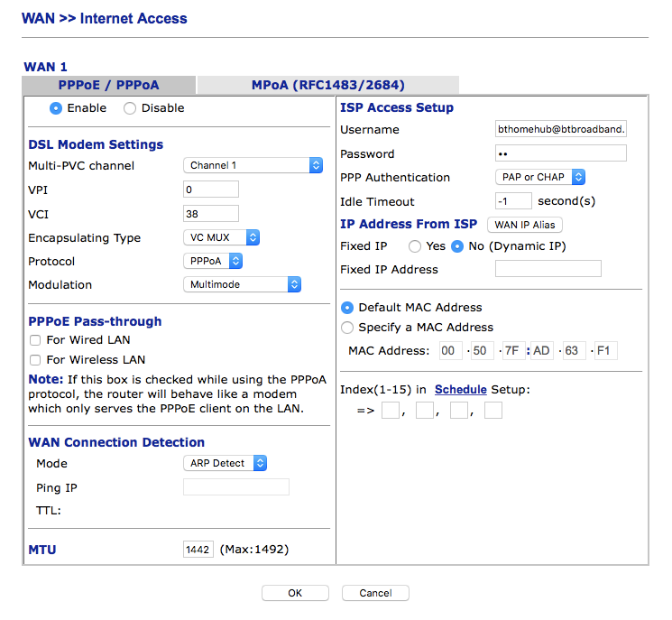Viewport: 672px width, 620px height.
Task: Click the MAC Address field containing AD
Action: 542,351
